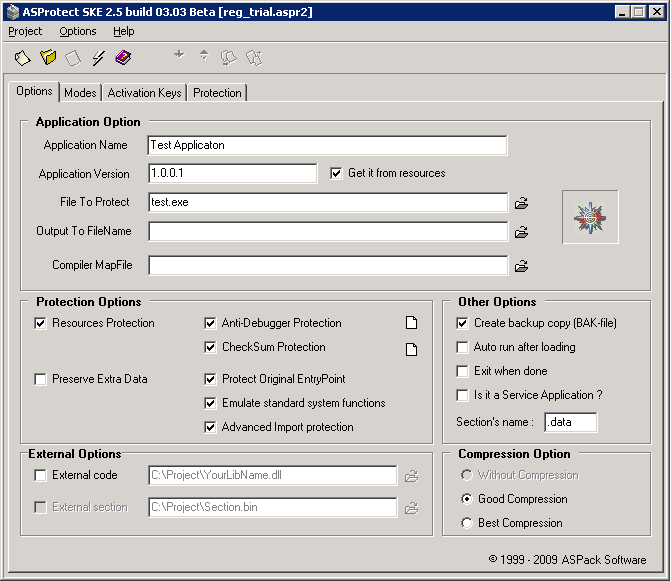Toggle Advanced Import protection
The width and height of the screenshot is (671, 581).
210,427
